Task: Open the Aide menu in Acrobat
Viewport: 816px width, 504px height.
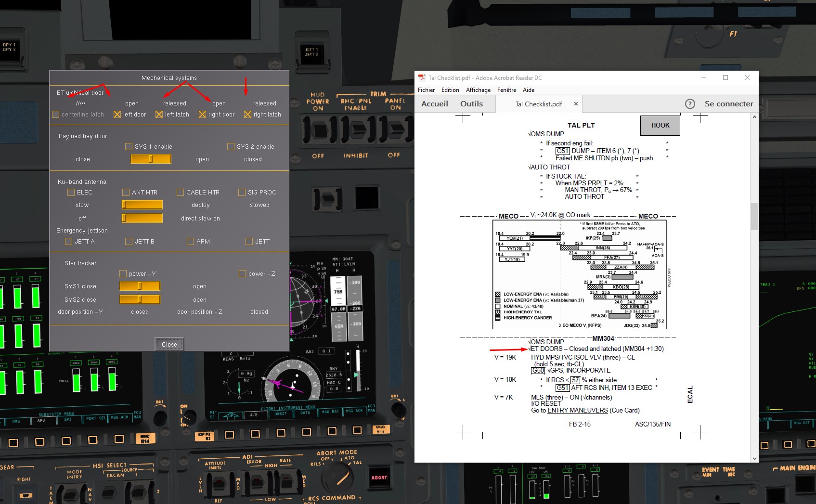Action: point(529,90)
